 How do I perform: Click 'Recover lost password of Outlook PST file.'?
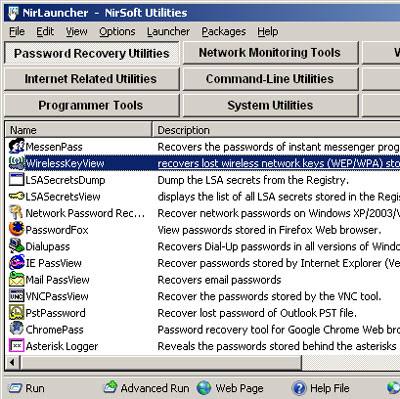pyautogui.click(x=257, y=313)
